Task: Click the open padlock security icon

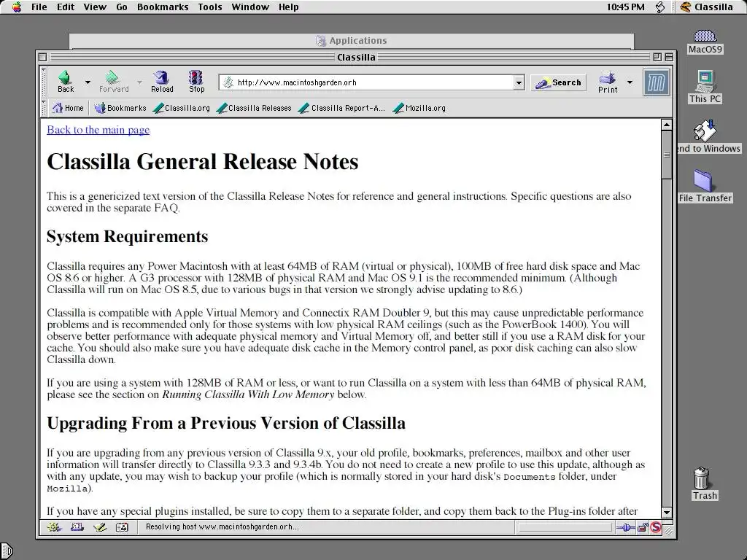Action: click(x=643, y=527)
